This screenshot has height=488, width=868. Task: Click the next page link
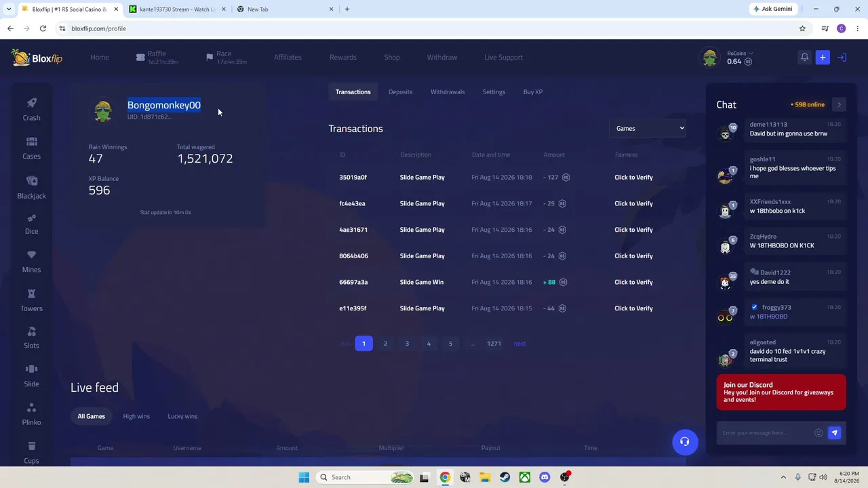519,344
